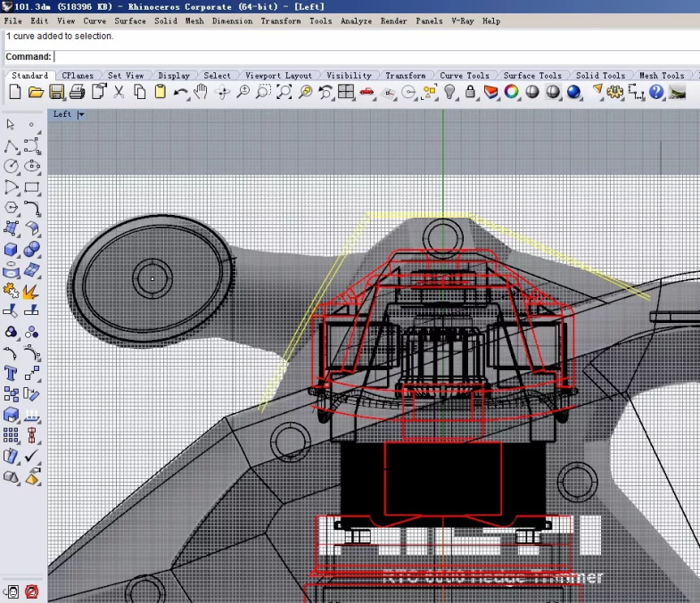Screen dimensions: 700x603
Task: Toggle the four-viewport layout icon
Action: pos(346,92)
